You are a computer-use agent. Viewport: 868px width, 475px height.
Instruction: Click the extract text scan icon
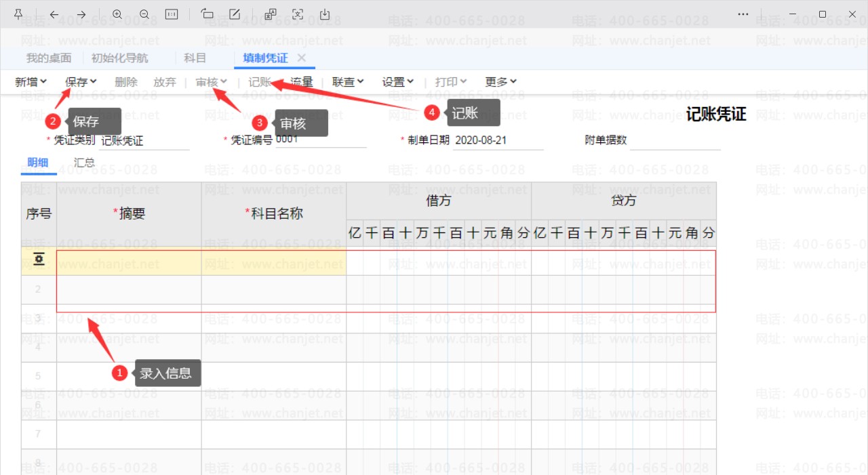(x=298, y=14)
